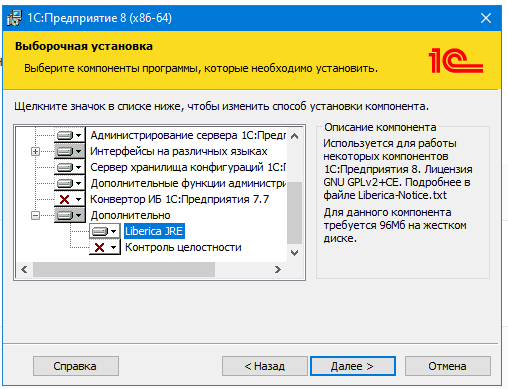Screen dimensions: 508x389
Task: Click the vertical scrollbar thumb
Action: click(x=294, y=213)
